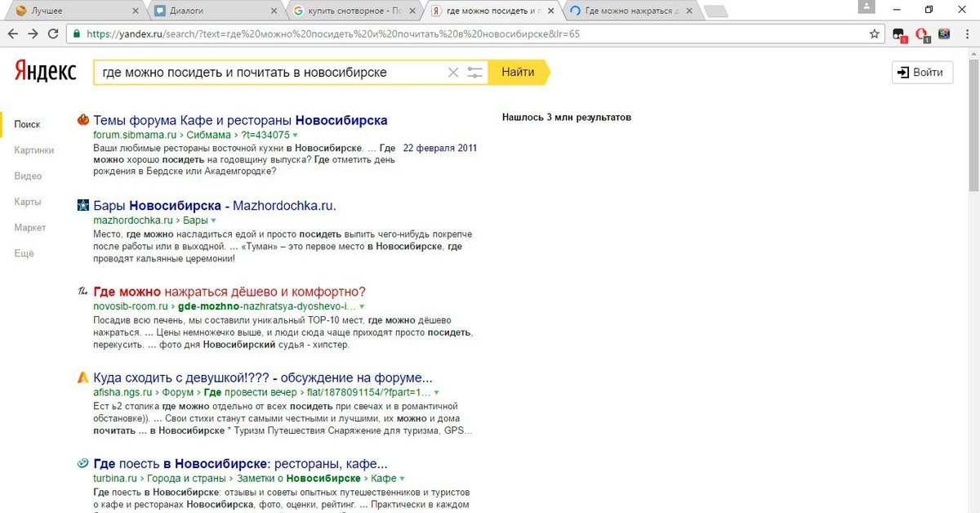Expand the sibmama result dropdown arrow

tap(296, 136)
